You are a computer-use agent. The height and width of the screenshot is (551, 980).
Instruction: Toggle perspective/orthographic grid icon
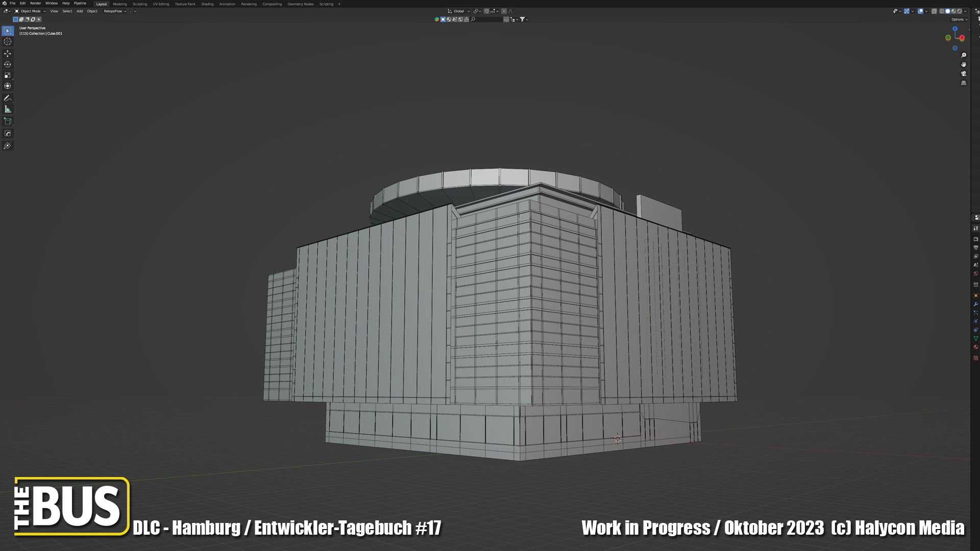coord(964,83)
